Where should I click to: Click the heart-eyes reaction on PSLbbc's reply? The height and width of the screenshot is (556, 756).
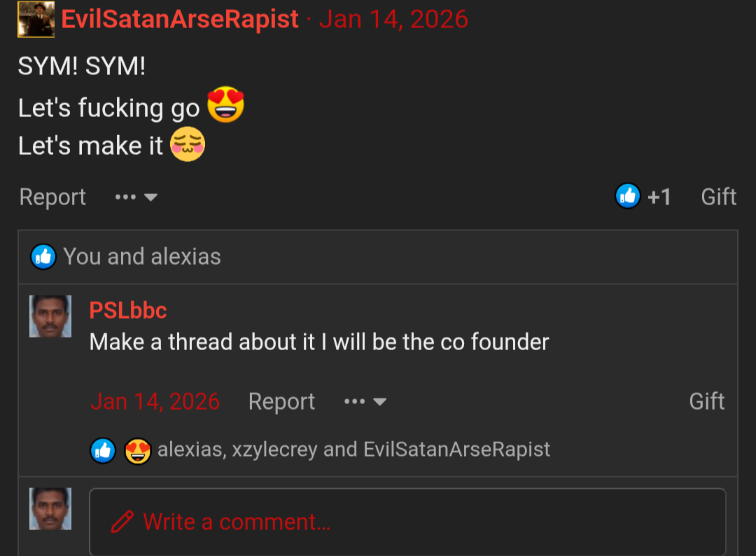138,450
